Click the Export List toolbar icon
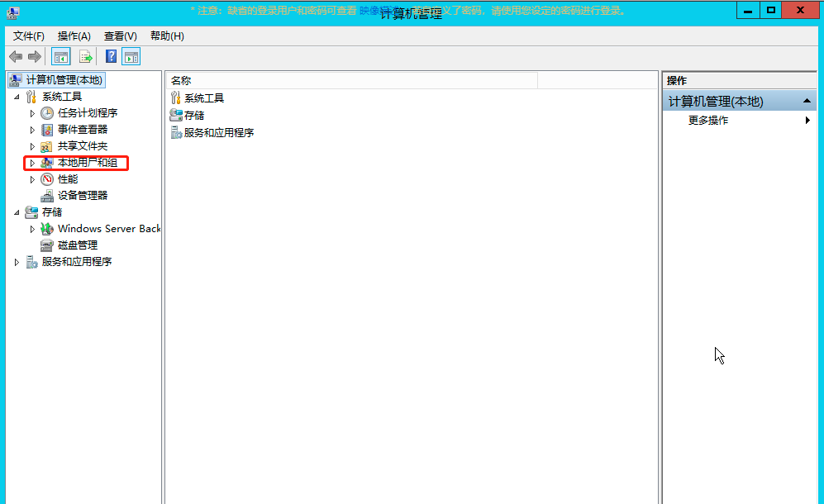 tap(84, 56)
